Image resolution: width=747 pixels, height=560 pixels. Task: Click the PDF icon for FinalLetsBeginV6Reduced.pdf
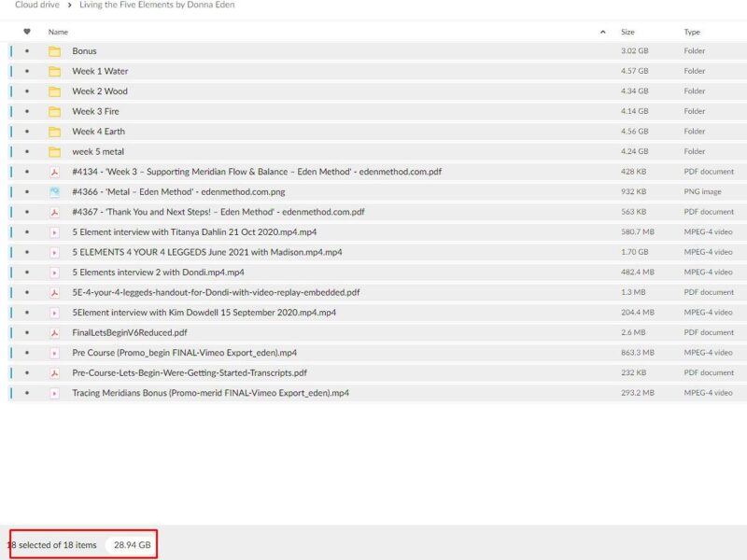pos(54,332)
